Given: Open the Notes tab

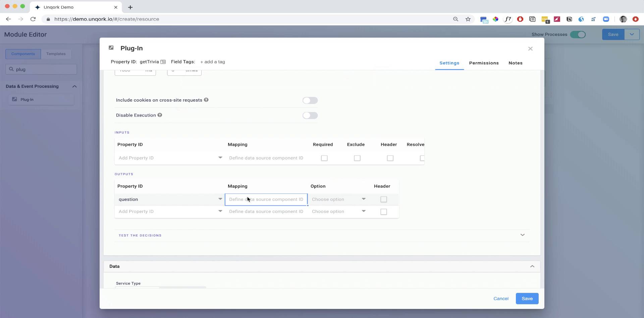Looking at the screenshot, I should click(x=516, y=63).
